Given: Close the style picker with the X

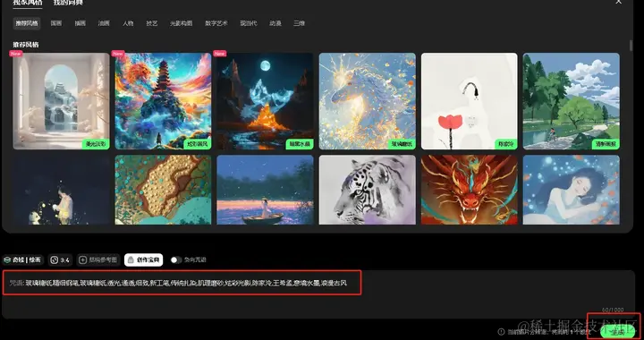Looking at the screenshot, I should tap(618, 2).
